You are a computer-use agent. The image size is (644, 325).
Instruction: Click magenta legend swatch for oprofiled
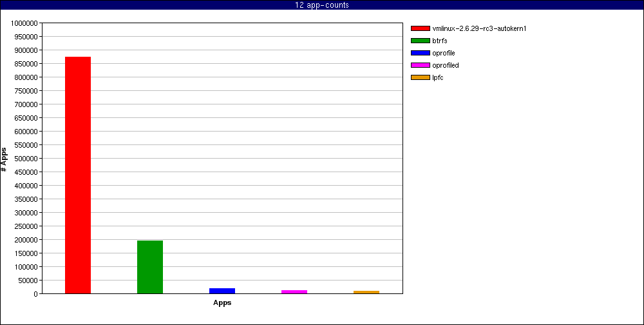click(x=421, y=65)
